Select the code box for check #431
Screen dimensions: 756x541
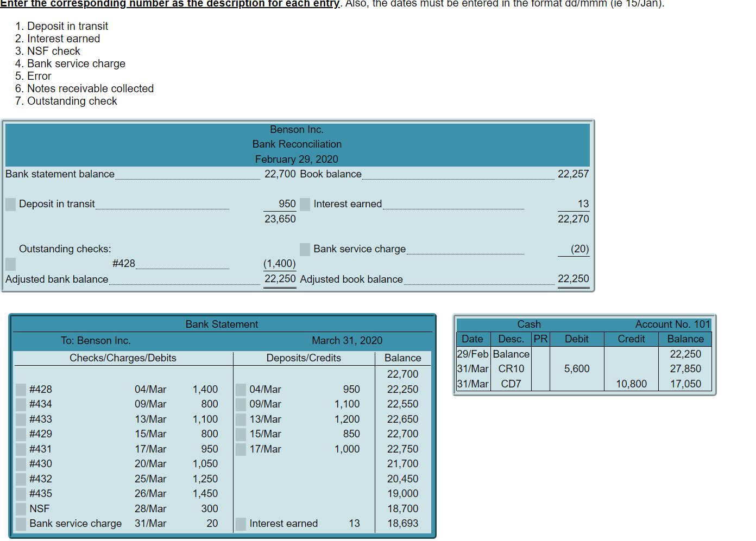coord(20,449)
